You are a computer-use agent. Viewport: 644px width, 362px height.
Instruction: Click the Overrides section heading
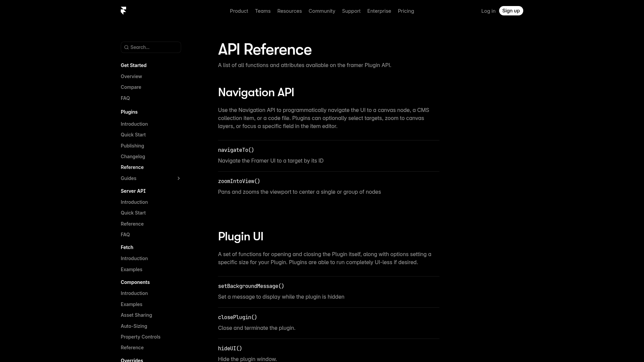132,360
